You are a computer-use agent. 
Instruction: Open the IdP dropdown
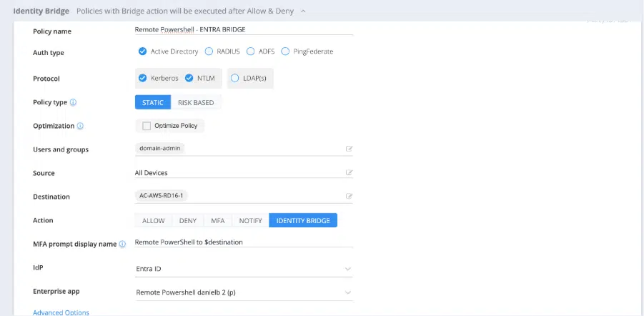point(348,269)
